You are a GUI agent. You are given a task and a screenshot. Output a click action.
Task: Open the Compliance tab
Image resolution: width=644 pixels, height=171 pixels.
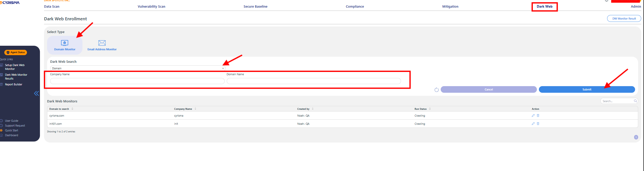[355, 7]
